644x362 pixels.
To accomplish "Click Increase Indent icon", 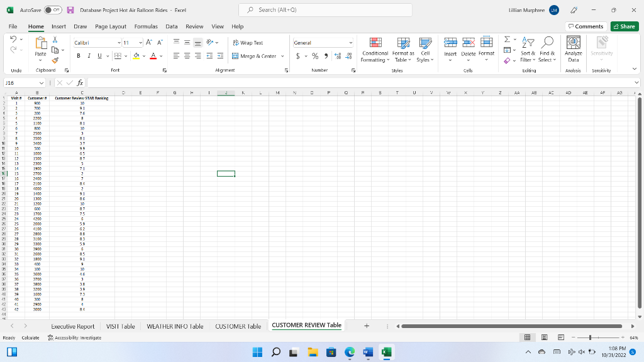I will pos(221,56).
